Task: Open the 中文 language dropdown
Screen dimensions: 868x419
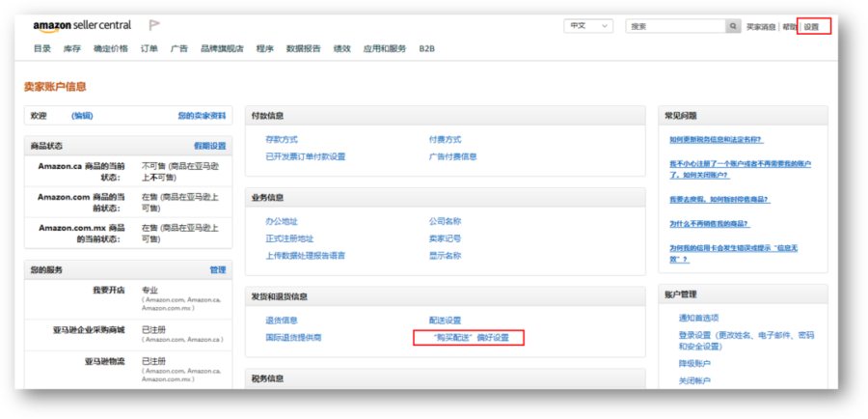Action: click(x=588, y=26)
